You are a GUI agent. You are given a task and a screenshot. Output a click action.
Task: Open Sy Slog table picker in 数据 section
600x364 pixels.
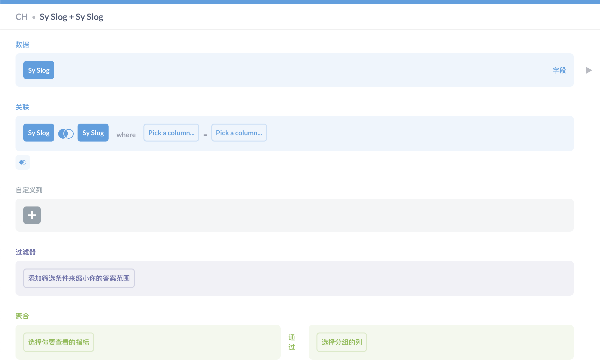point(39,70)
